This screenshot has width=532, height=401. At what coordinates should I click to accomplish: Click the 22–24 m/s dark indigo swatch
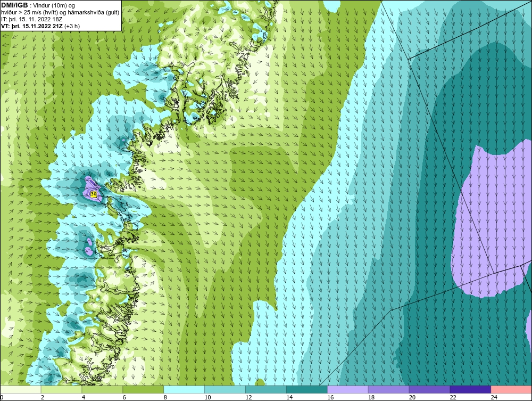click(470, 389)
